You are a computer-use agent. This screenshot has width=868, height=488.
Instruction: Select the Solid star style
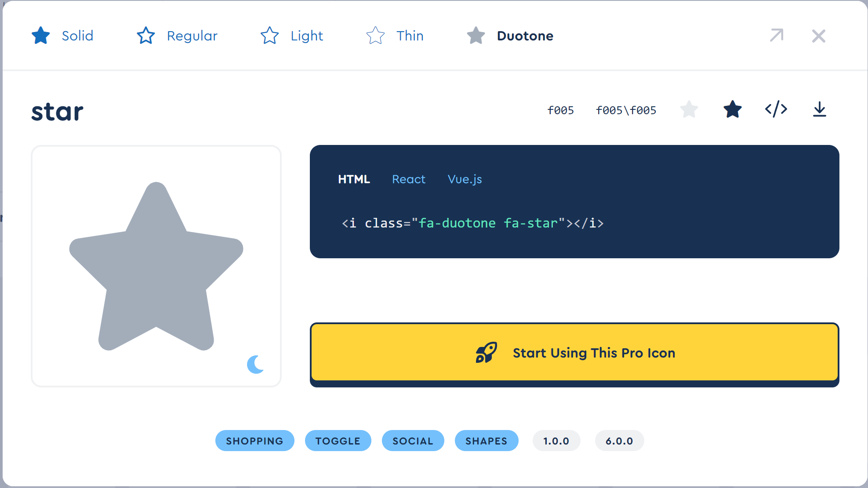(63, 36)
